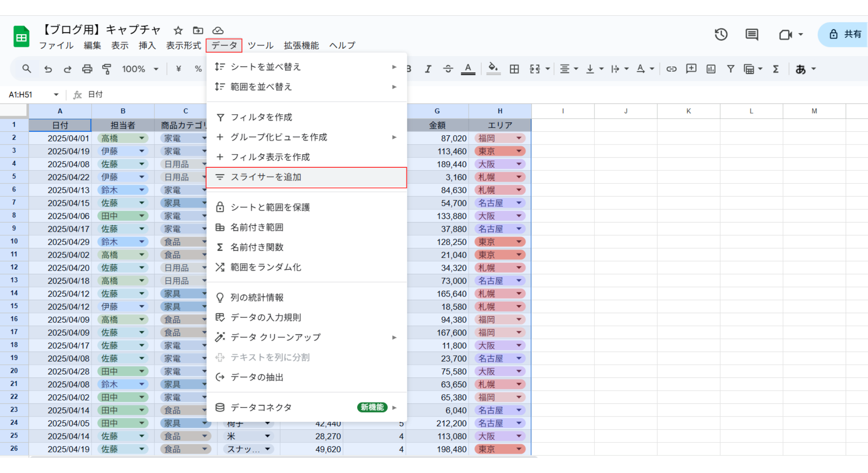The image size is (868, 473).
Task: Open the 表示 menu
Action: (x=120, y=46)
